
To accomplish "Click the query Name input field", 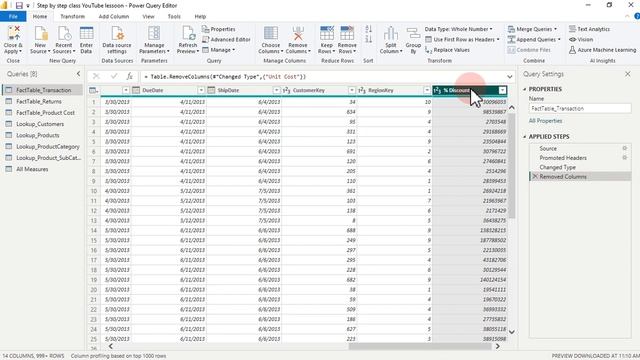I will pos(580,109).
